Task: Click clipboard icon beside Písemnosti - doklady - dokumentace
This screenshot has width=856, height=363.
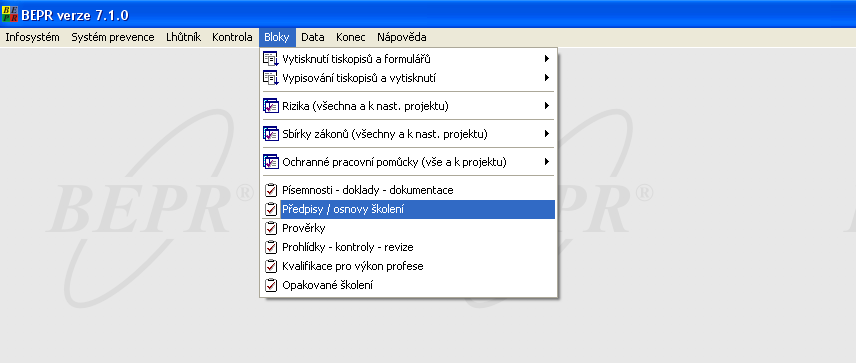Action: tap(271, 190)
